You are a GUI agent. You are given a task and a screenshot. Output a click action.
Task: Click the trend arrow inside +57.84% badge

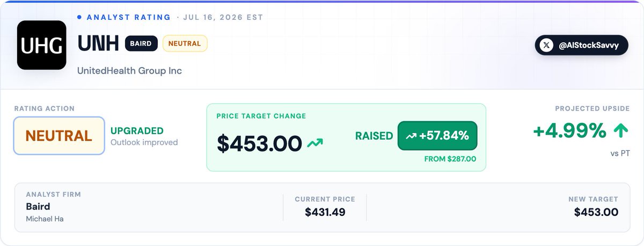412,136
